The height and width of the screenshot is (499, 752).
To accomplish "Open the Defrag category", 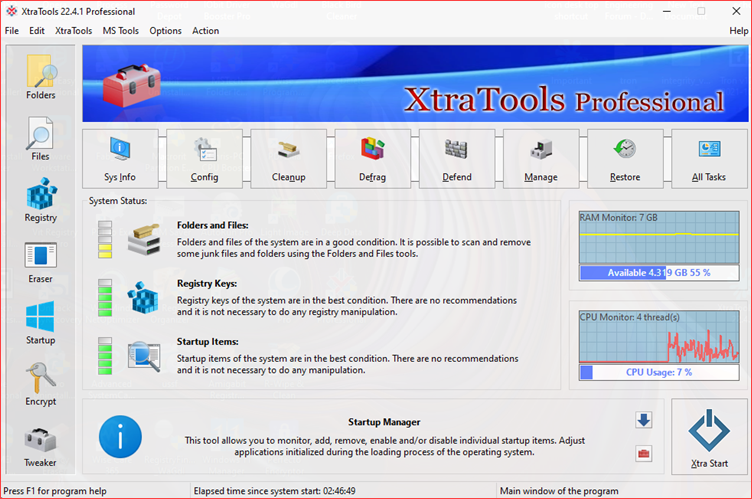I will (373, 159).
